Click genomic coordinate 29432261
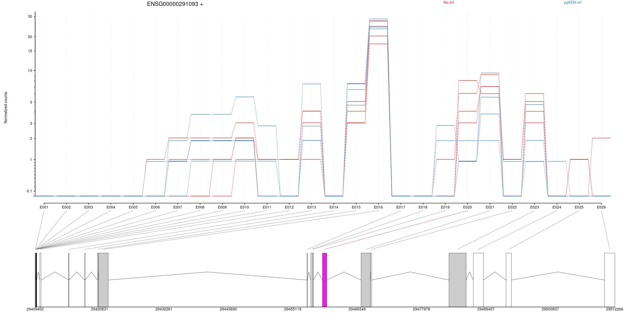 pos(164,309)
